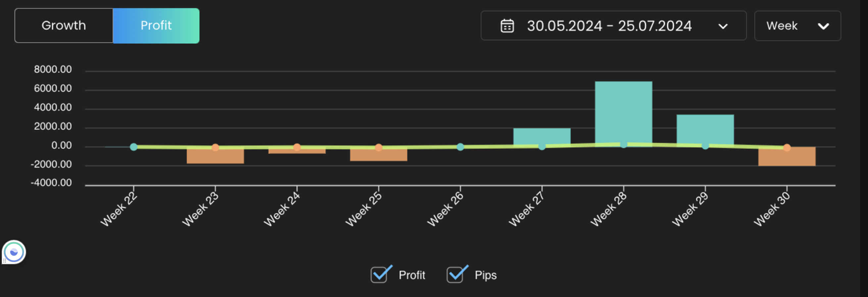Click the Week 22 pips data point

click(x=134, y=147)
